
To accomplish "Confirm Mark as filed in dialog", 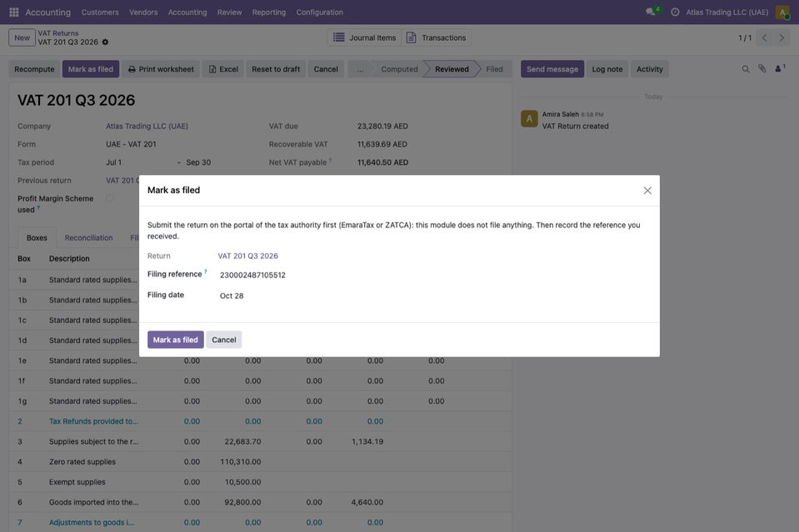I will [175, 340].
